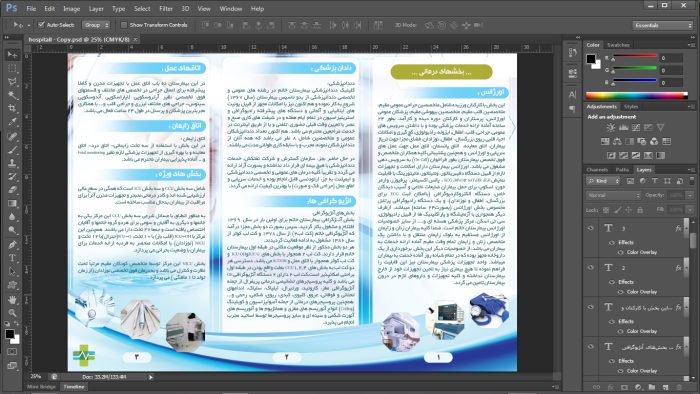Open the Mini Bridge tab
The image size is (700, 394).
tap(42, 387)
